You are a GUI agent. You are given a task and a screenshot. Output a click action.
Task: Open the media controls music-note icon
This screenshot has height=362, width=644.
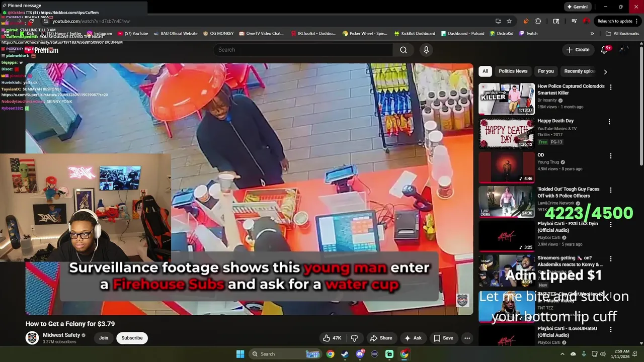click(x=574, y=21)
